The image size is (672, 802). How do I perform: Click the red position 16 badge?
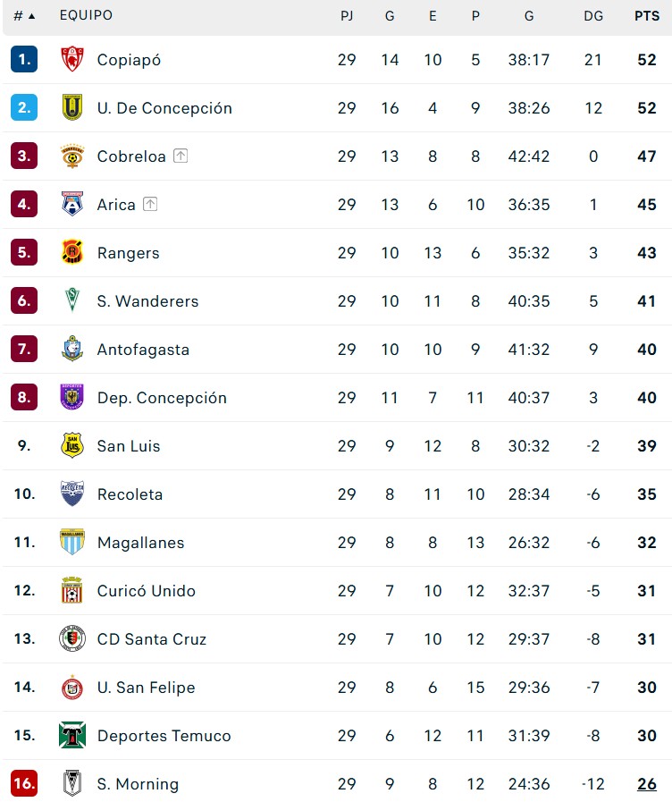(24, 784)
